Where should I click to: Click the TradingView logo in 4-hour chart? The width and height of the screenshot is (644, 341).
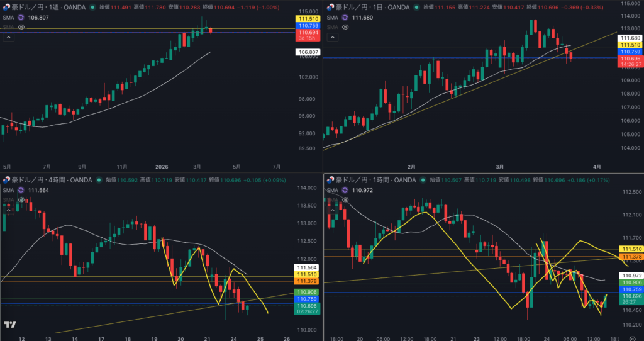click(x=9, y=325)
